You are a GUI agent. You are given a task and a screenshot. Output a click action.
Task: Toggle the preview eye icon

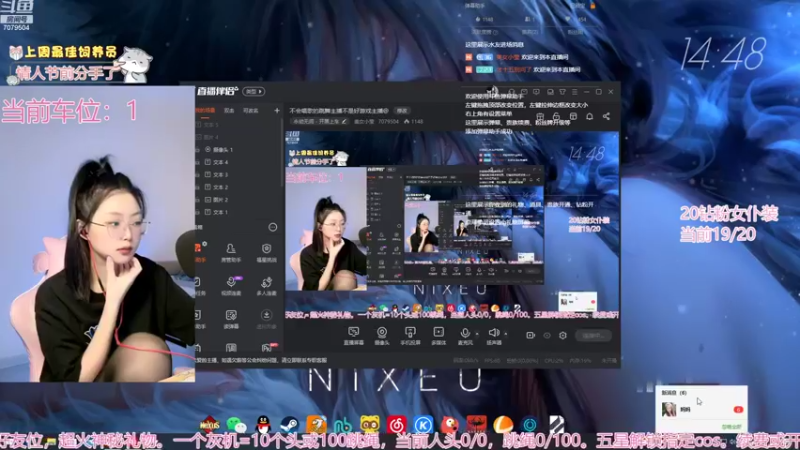547,335
